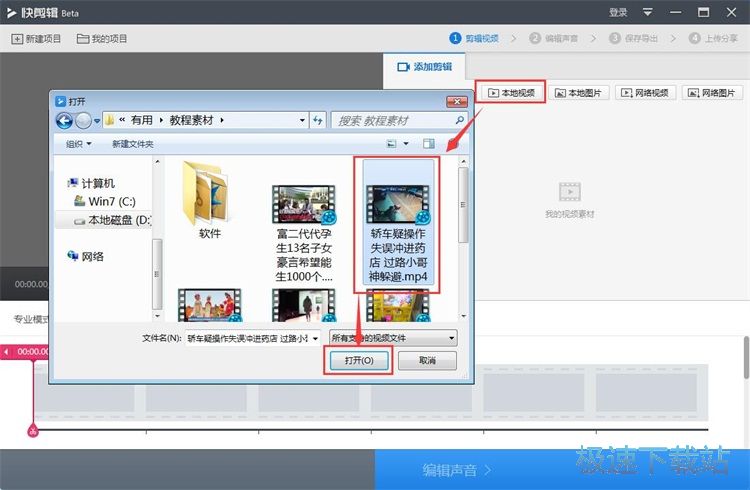Click 教程素材 in the address path

click(x=191, y=120)
